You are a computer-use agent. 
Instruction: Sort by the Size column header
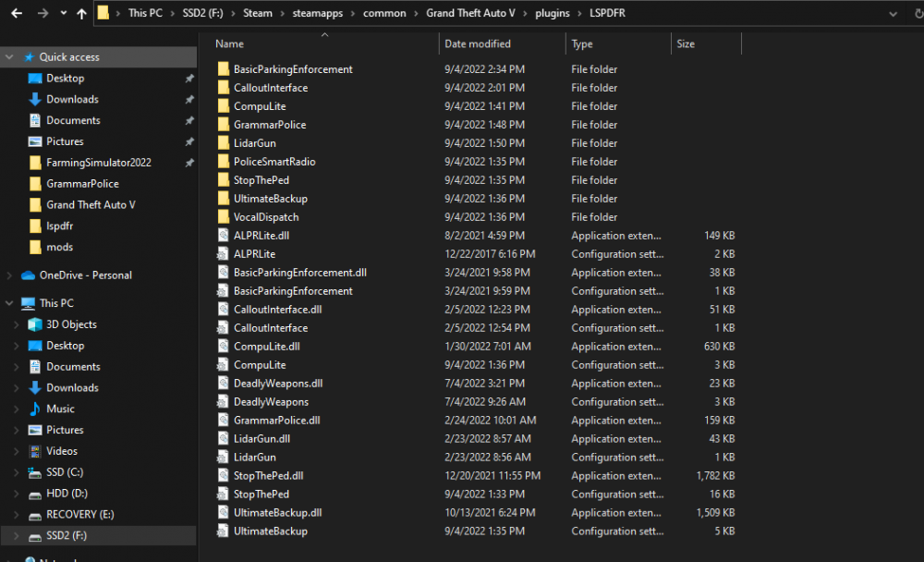coord(686,43)
